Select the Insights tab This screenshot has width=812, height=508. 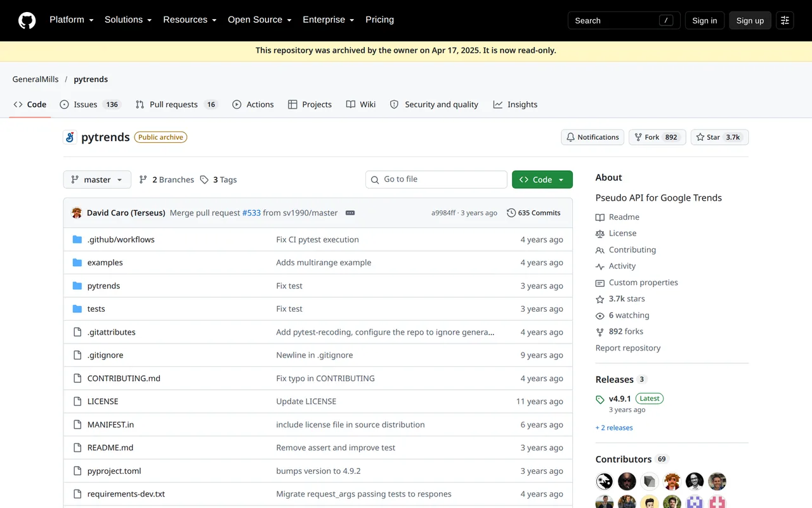515,105
